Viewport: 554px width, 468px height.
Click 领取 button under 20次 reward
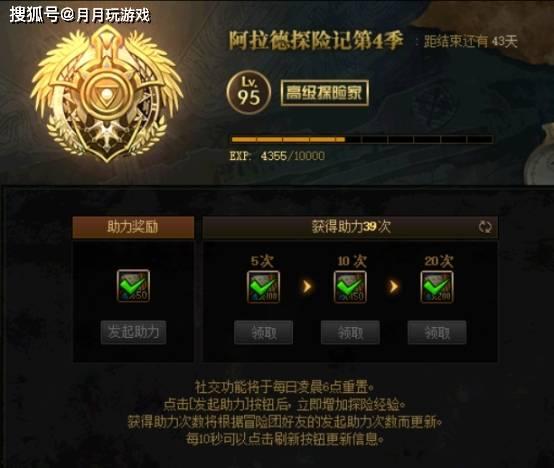(x=437, y=332)
